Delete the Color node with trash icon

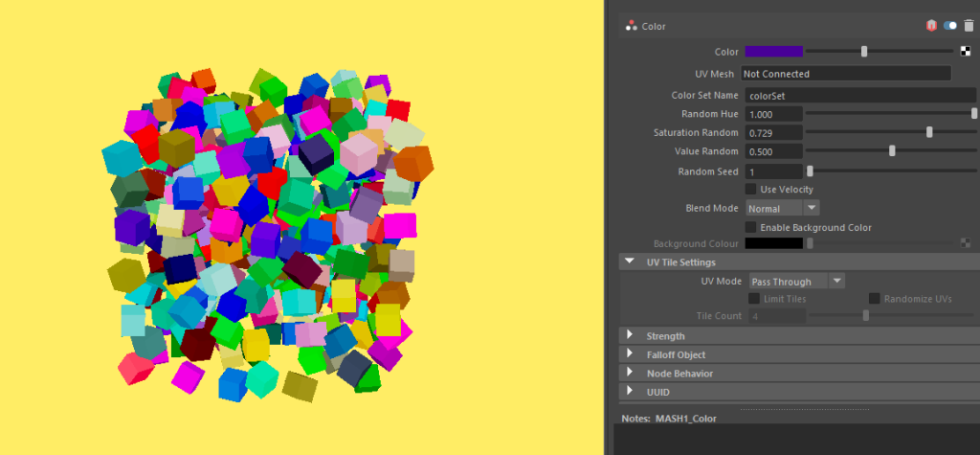tap(969, 26)
